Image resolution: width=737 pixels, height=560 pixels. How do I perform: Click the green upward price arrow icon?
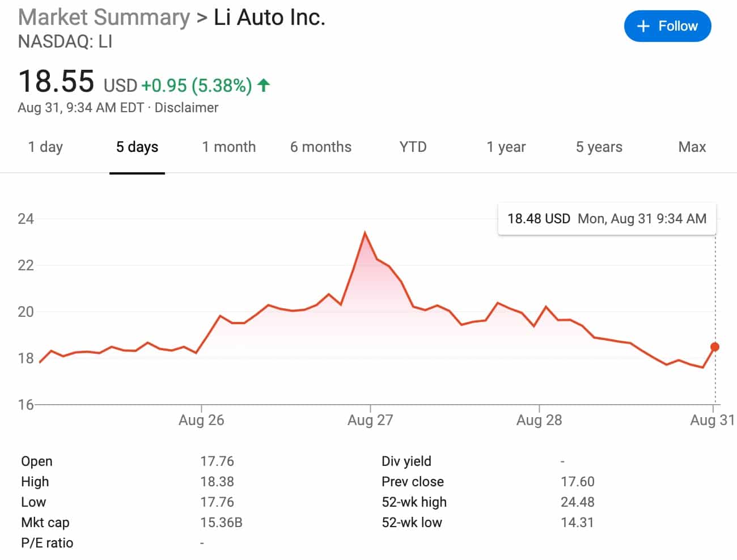click(263, 85)
